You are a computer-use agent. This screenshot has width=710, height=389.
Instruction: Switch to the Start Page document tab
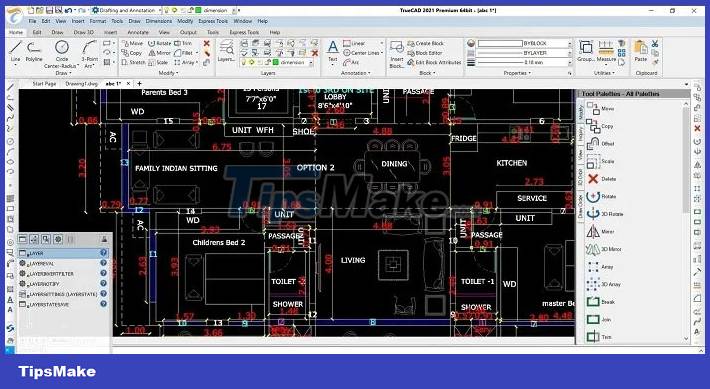(x=44, y=84)
